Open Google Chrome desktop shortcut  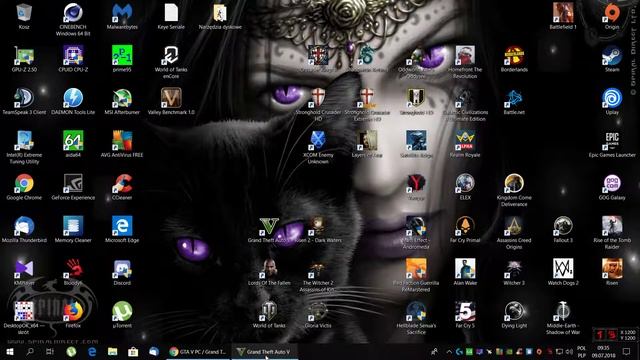coord(24,187)
